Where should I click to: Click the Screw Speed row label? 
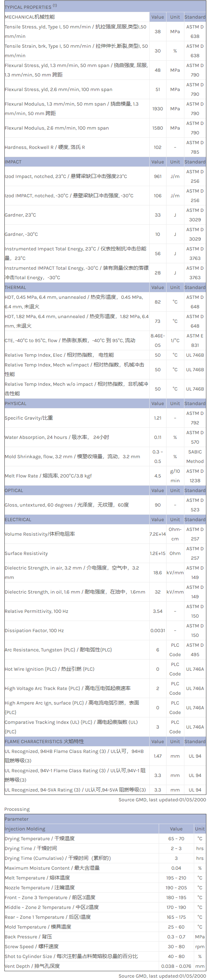pos(31,946)
